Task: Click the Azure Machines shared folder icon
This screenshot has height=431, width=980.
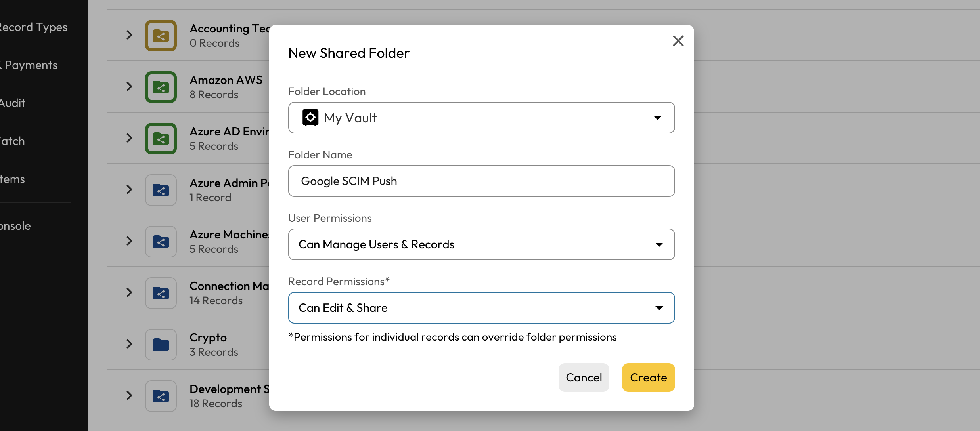Action: (x=161, y=242)
